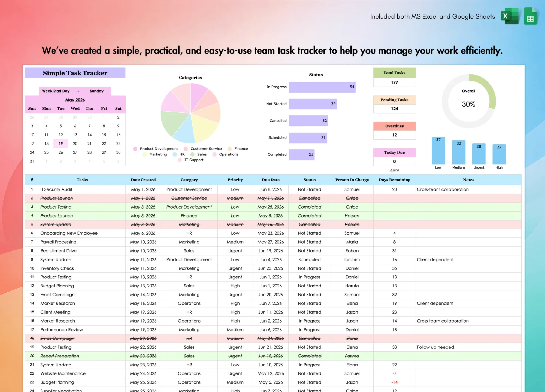This screenshot has width=545, height=392.
Task: Select the IT Security Audit task cell
Action: (82, 189)
